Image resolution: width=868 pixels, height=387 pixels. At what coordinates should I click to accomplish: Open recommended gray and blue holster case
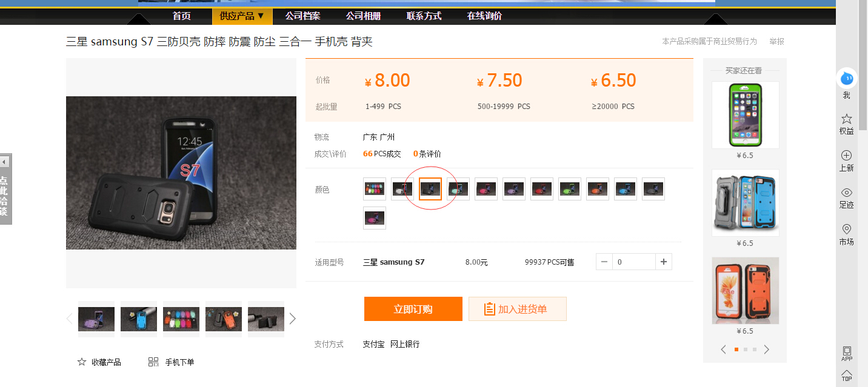pyautogui.click(x=745, y=203)
